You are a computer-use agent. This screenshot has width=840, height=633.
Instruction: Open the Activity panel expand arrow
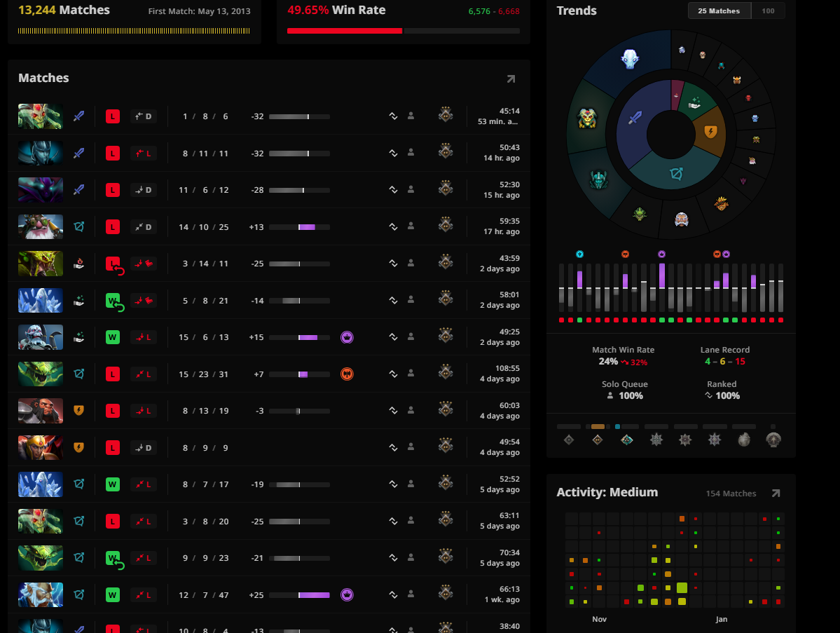click(776, 493)
